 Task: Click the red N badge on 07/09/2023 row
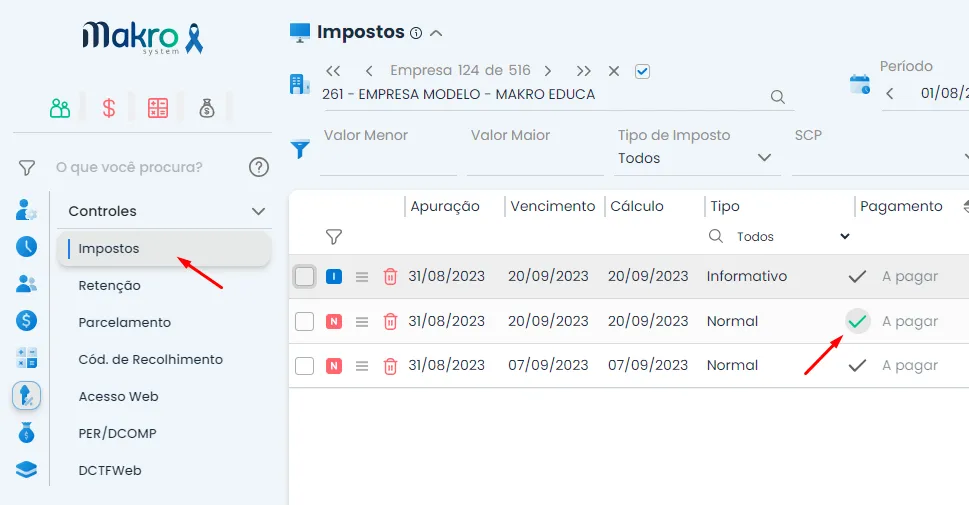click(334, 366)
